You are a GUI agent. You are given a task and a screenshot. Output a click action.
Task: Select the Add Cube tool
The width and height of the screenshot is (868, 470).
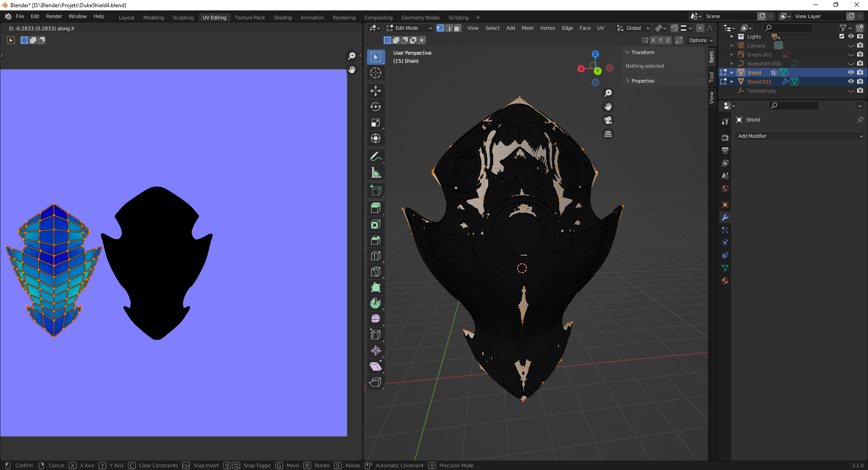(376, 190)
